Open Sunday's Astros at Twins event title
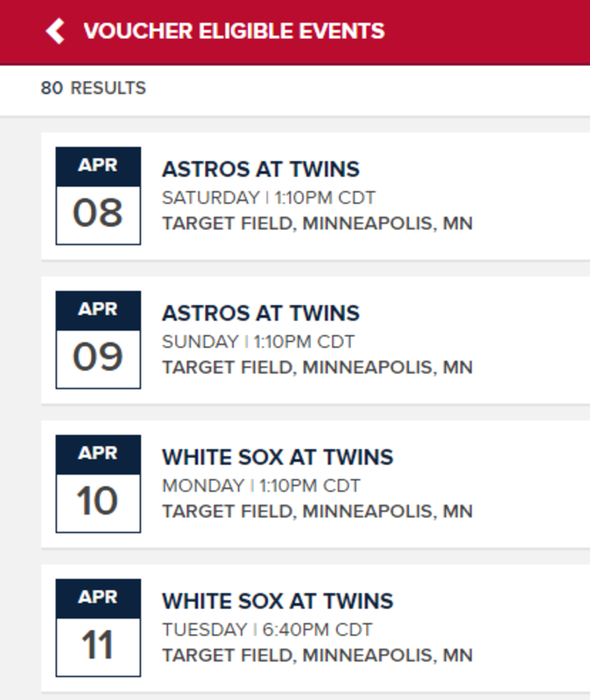Screen dimensions: 590x700 click(261, 313)
